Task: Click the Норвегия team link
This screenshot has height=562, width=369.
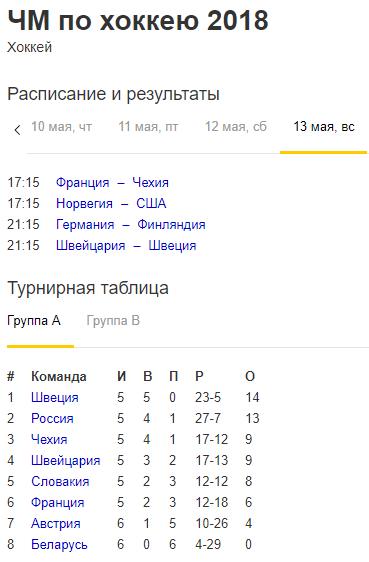Action: coord(85,204)
